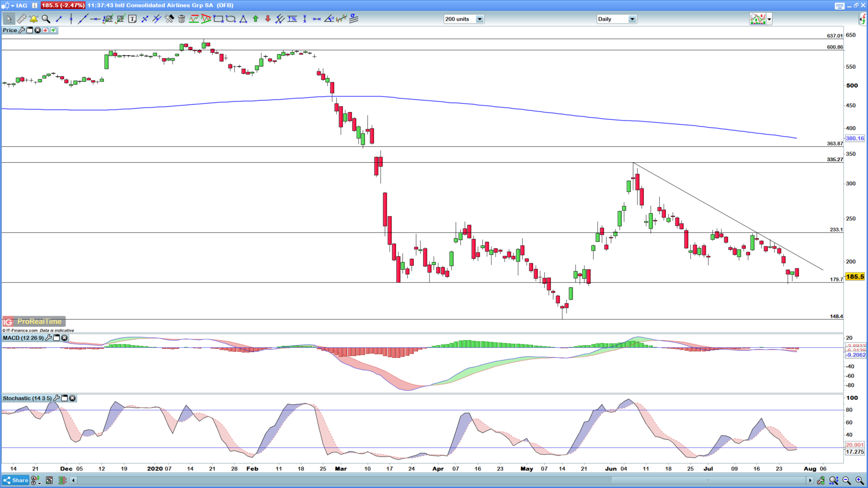Select the vertical line tool
Screen dimensions: 868x488
tap(71, 19)
